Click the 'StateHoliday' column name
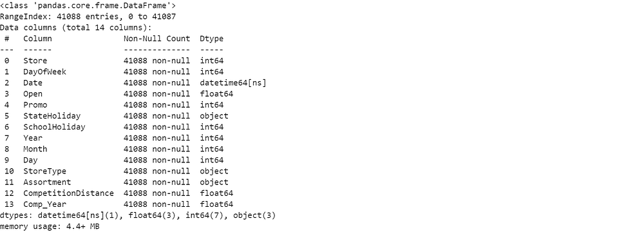The width and height of the screenshot is (644, 232). point(52,116)
